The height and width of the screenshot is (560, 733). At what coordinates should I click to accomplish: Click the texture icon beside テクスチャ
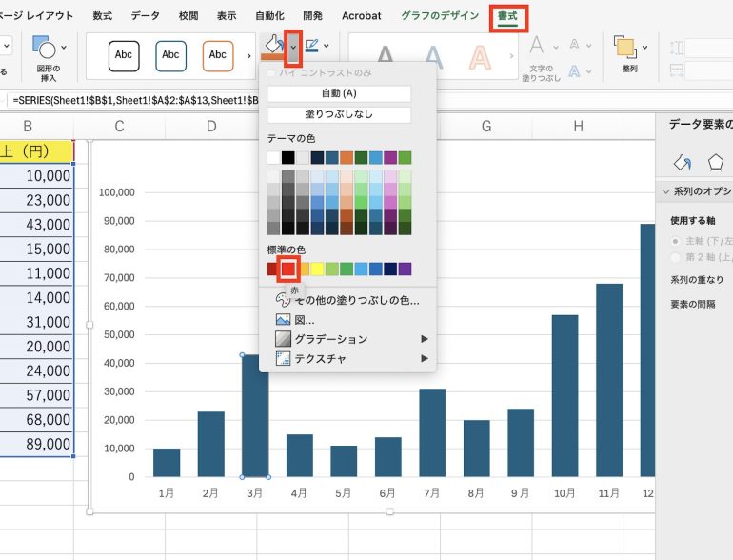(283, 358)
